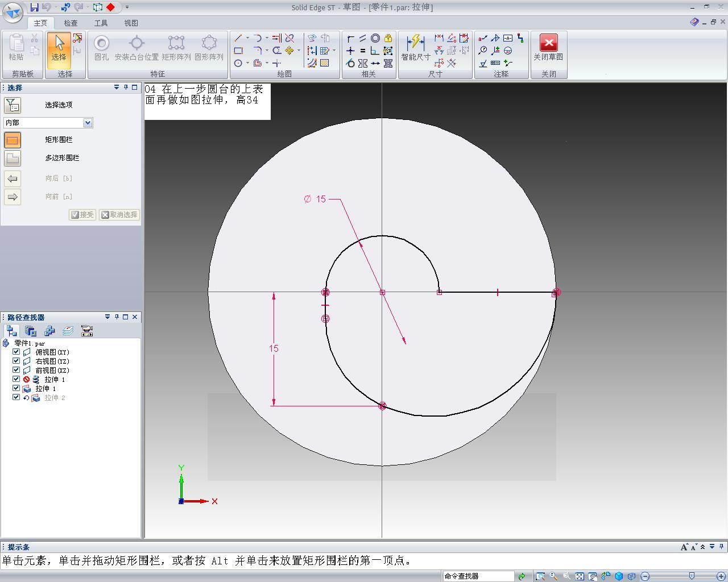This screenshot has width=728, height=582.
Task: Click the application menu orb button
Action: (x=13, y=11)
